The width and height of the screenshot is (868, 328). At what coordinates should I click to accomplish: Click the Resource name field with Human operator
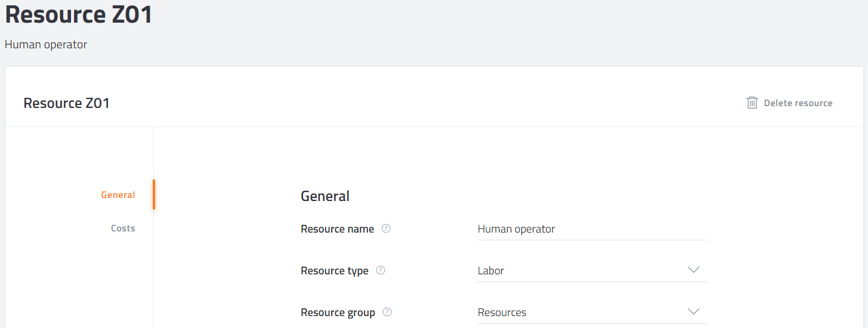(x=592, y=229)
